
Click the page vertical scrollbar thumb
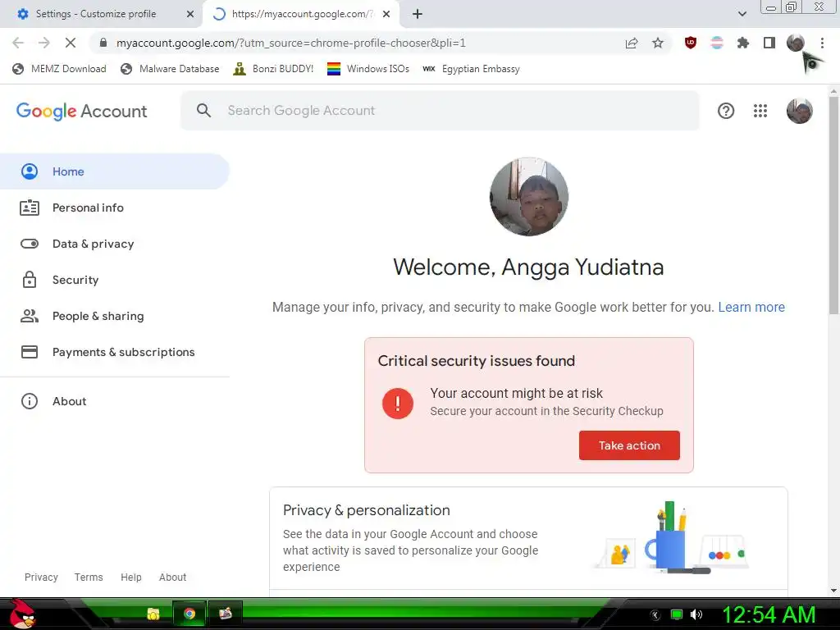point(833,204)
